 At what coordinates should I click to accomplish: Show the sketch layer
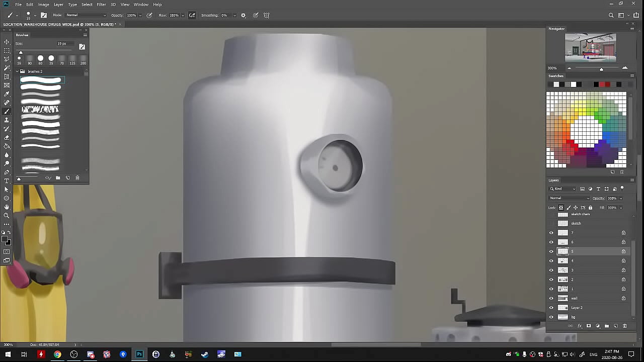(x=551, y=223)
